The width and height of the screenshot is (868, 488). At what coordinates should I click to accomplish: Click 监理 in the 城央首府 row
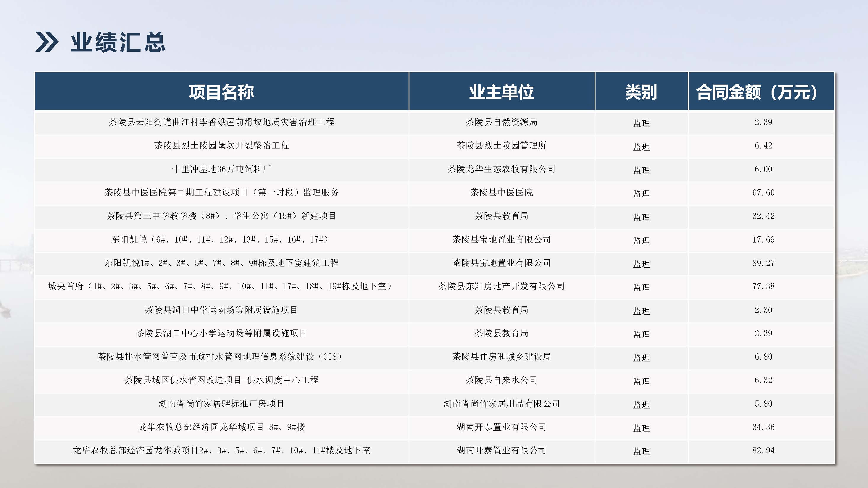[641, 287]
